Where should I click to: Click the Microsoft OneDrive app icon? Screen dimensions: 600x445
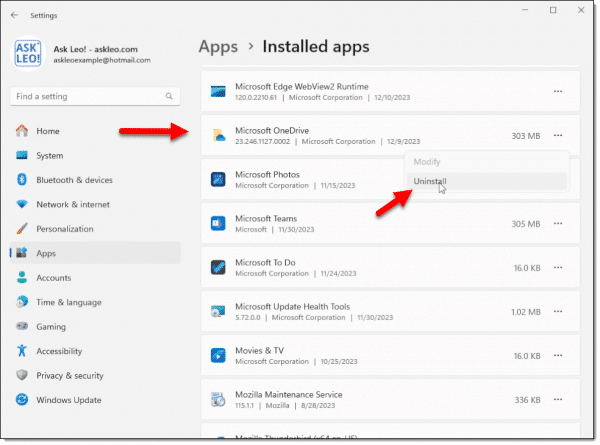pyautogui.click(x=219, y=136)
